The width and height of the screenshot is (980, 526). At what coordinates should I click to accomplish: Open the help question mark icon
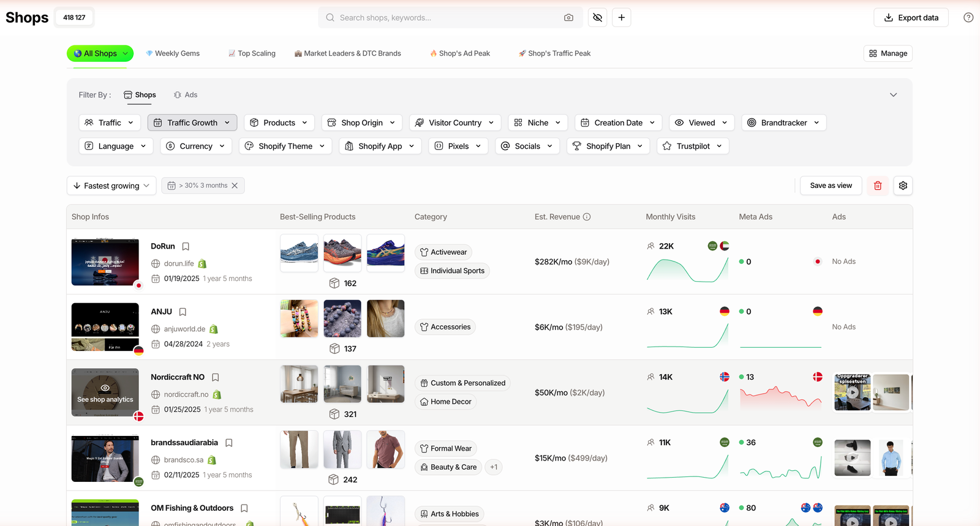click(x=968, y=18)
